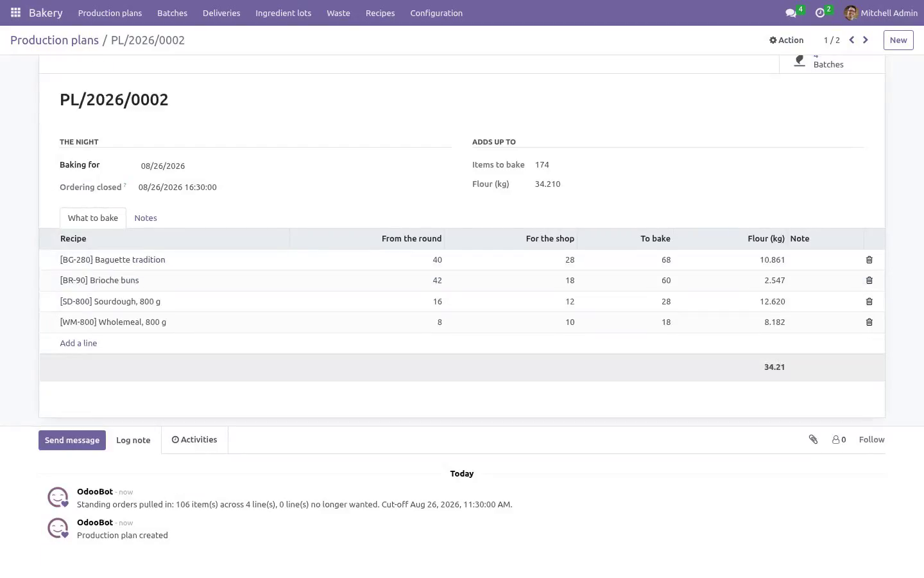924x578 pixels.
Task: Click Mitchell Admin avatar picture
Action: pos(851,13)
